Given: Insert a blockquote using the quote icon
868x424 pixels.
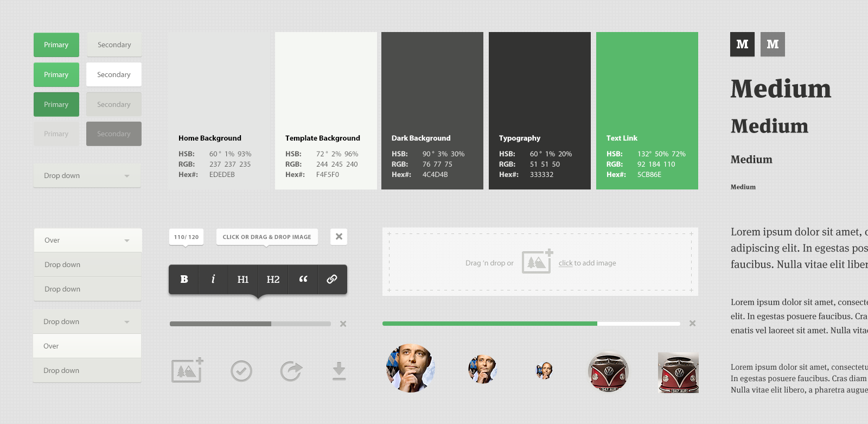Looking at the screenshot, I should click(303, 279).
